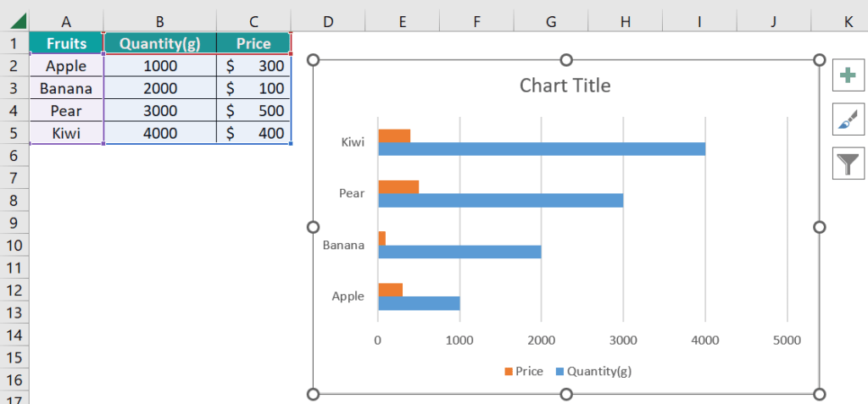Screen dimensions: 868x404
Task: Select the $ 500 price cell
Action: click(253, 111)
